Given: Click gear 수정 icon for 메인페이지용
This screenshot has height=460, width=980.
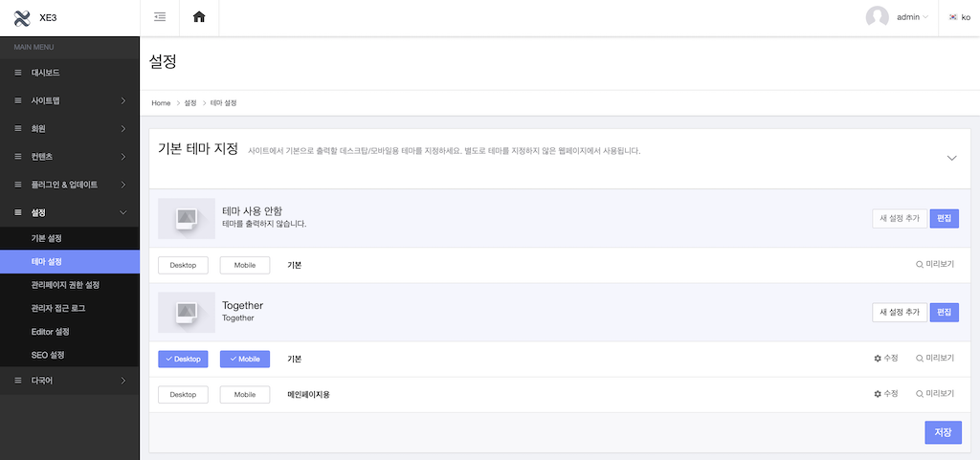Looking at the screenshot, I should pyautogui.click(x=878, y=394).
